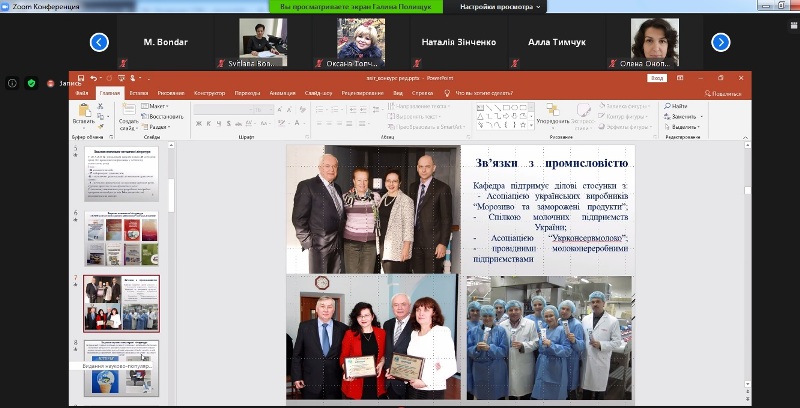800x408 pixels.
Task: Switch to the Review (Рецензирование) tab
Action: tap(362, 93)
